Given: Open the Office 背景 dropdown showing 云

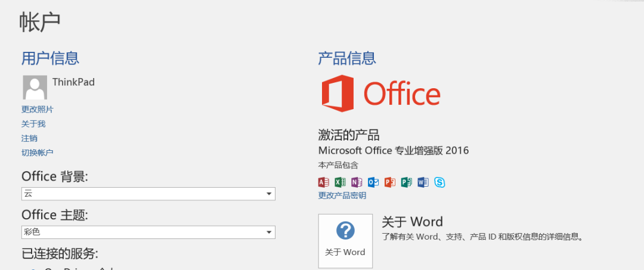Looking at the screenshot, I should pos(148,194).
